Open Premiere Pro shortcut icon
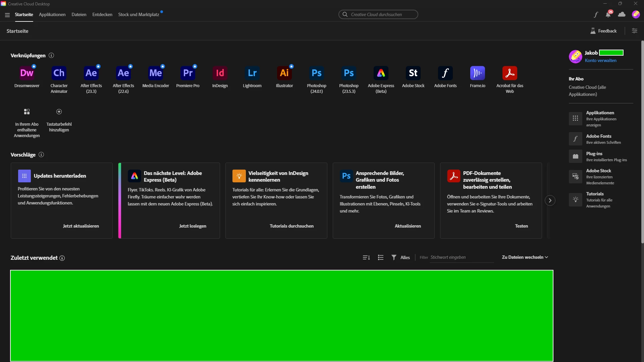This screenshot has width=644, height=362. [x=188, y=73]
